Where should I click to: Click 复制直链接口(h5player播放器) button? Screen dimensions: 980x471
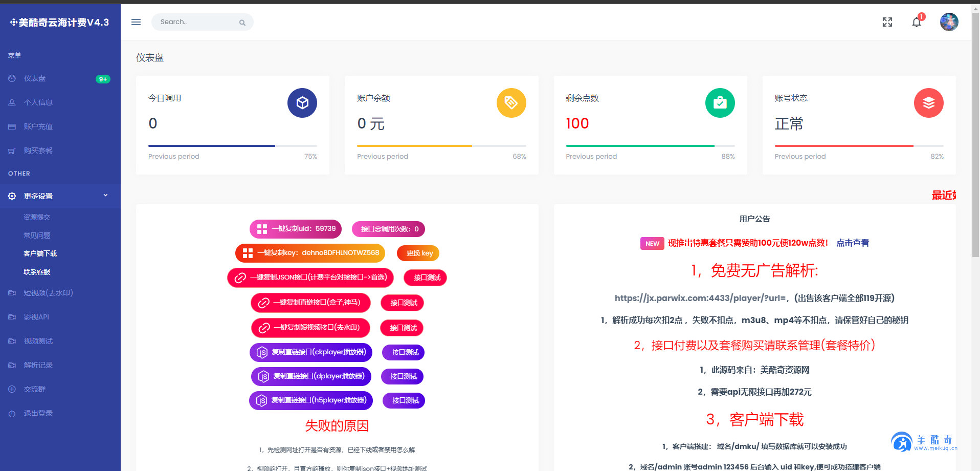(x=311, y=400)
